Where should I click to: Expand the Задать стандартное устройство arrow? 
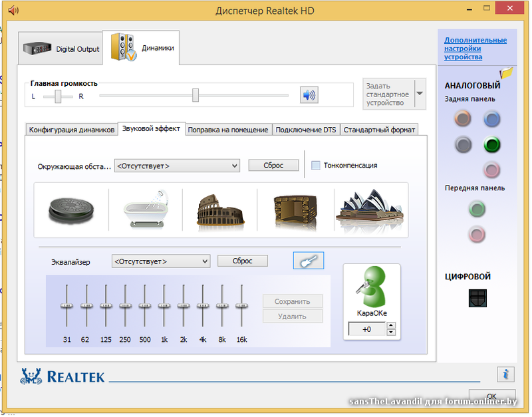click(x=421, y=94)
